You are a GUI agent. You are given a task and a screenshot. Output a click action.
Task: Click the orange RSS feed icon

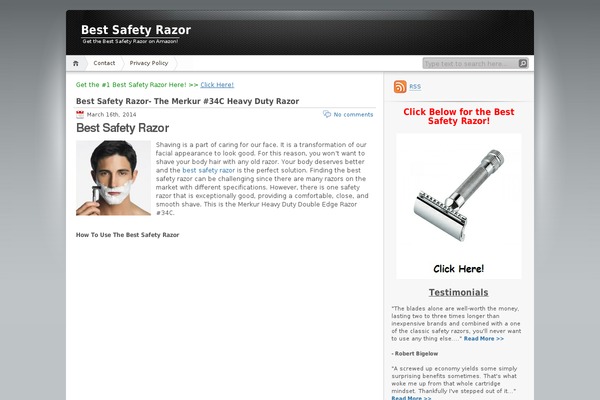pyautogui.click(x=400, y=87)
